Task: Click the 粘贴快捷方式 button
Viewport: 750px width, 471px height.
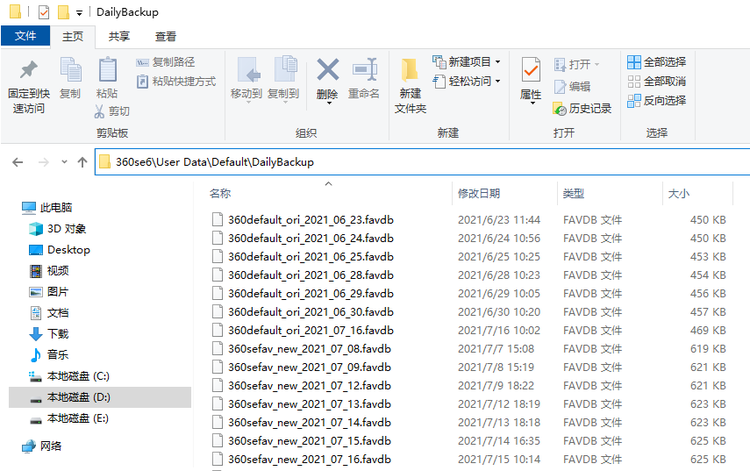Action: 176,81
